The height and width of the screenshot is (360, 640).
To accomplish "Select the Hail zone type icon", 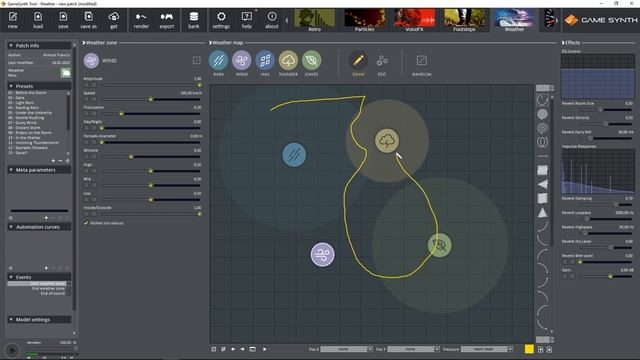I will pyautogui.click(x=265, y=60).
